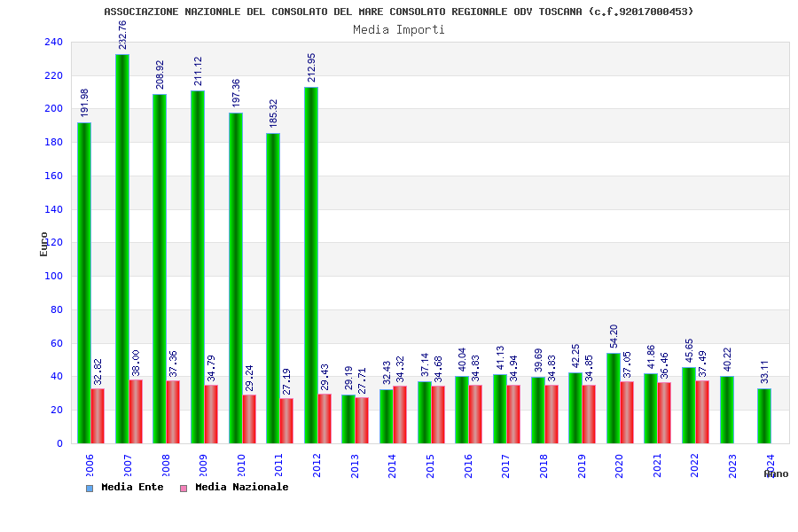Click the 2008 red bar valued 37.36
This screenshot has width=798, height=532.
tap(173, 412)
